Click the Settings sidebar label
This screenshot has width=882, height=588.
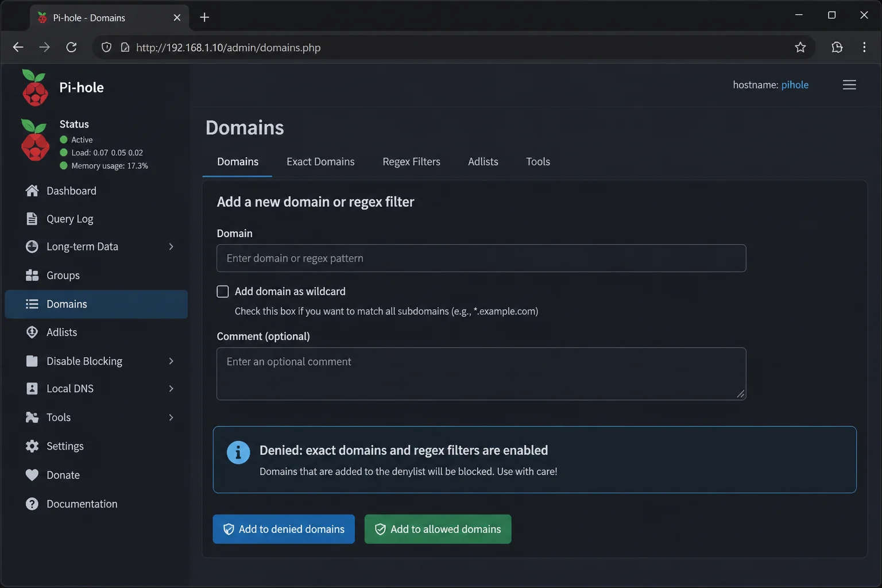65,446
